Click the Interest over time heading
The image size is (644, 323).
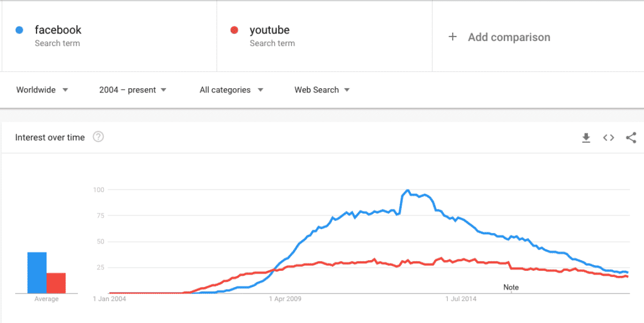[x=50, y=137]
